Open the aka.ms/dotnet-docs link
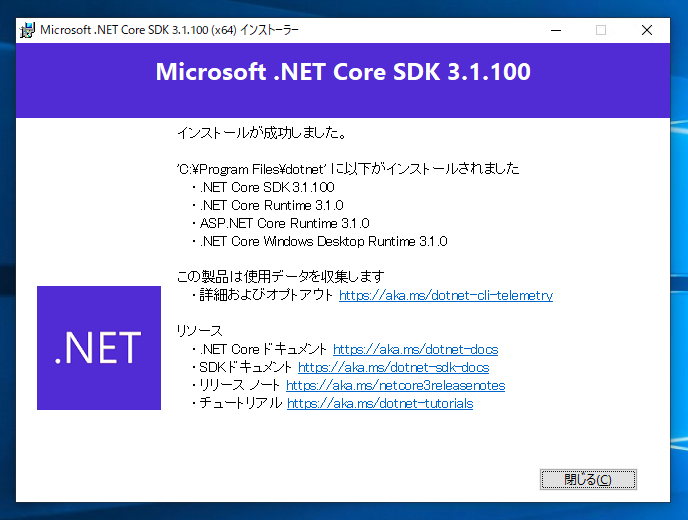 (416, 349)
